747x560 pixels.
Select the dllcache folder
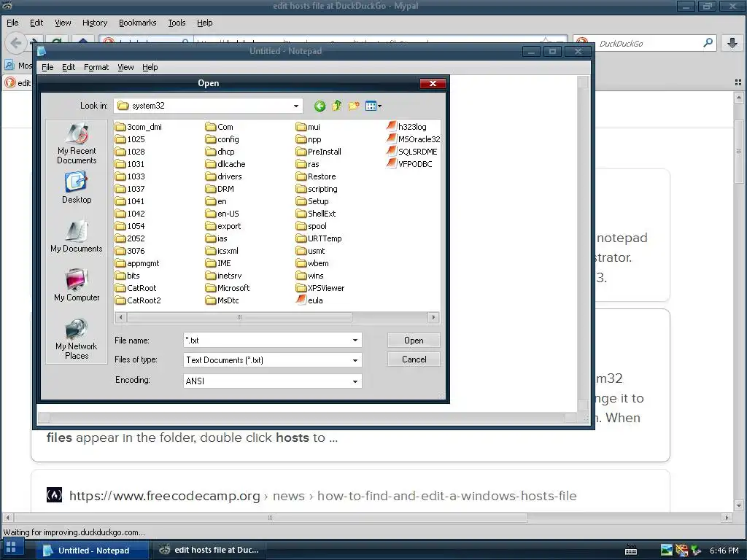pos(225,164)
